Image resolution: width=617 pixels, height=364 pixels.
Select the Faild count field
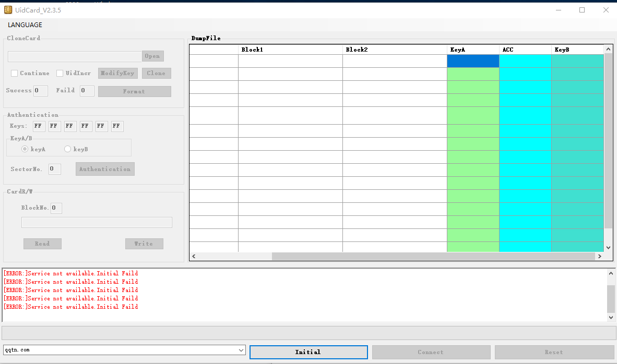click(87, 91)
